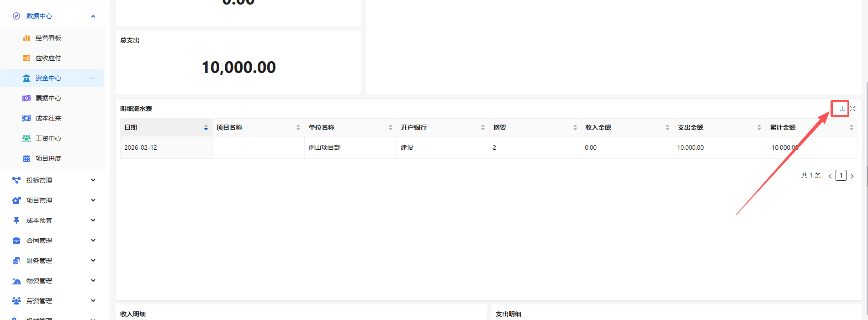Go to next page of table
This screenshot has width=868, height=320.
click(x=852, y=176)
